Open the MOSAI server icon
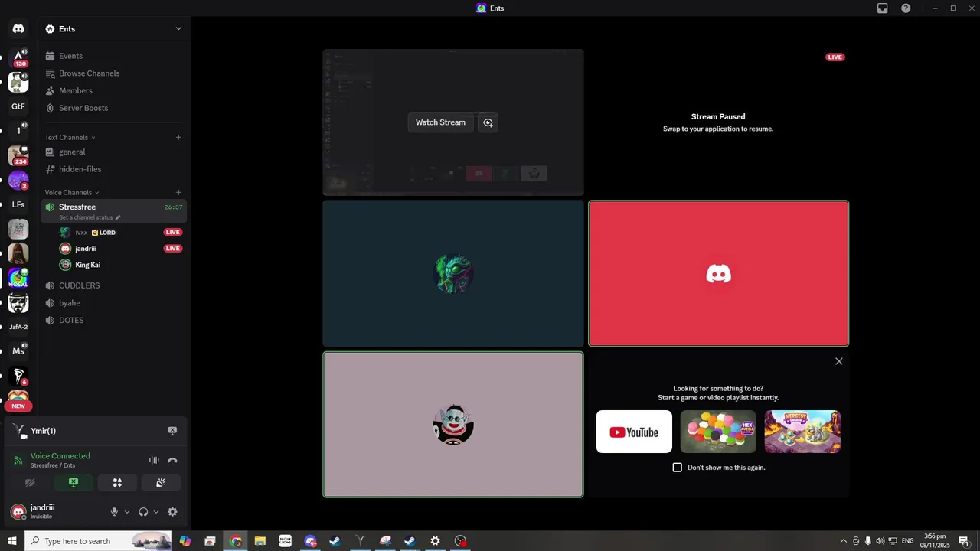Image resolution: width=980 pixels, height=551 pixels. click(x=18, y=278)
